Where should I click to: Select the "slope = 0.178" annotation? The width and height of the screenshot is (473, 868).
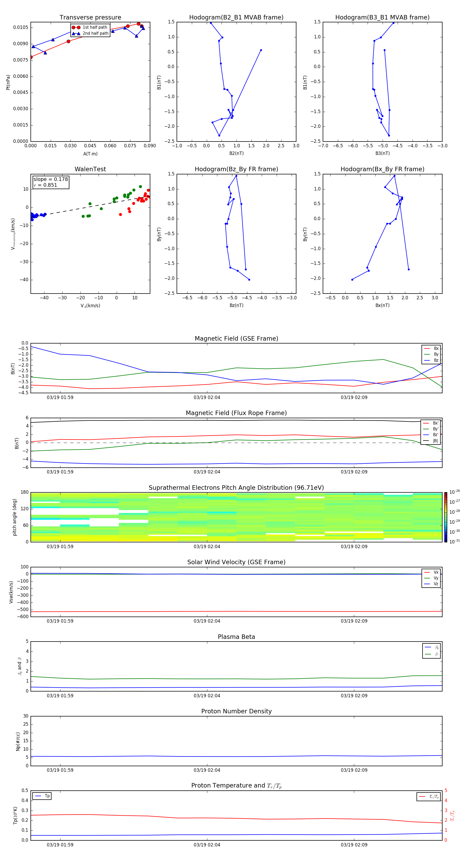pyautogui.click(x=50, y=179)
